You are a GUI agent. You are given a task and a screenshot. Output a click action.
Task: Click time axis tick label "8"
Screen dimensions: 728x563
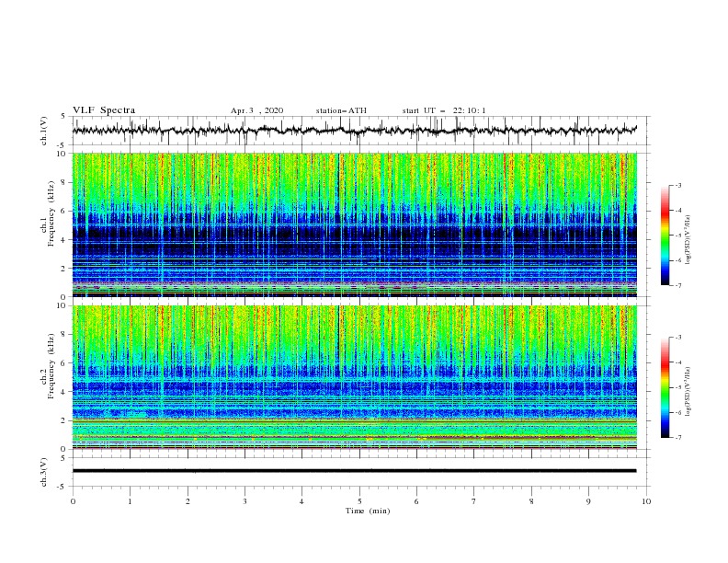(531, 501)
